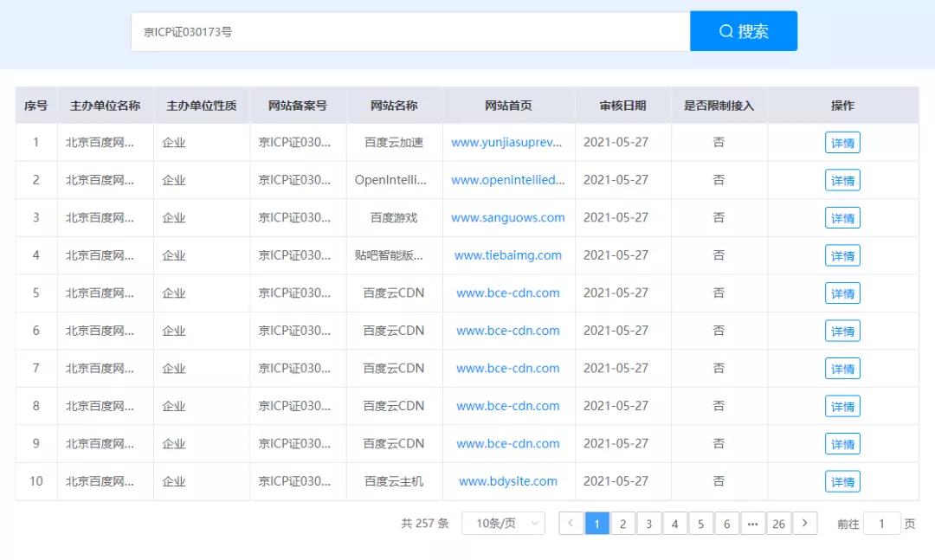
Task: Jump to last page 26
Action: click(x=778, y=523)
